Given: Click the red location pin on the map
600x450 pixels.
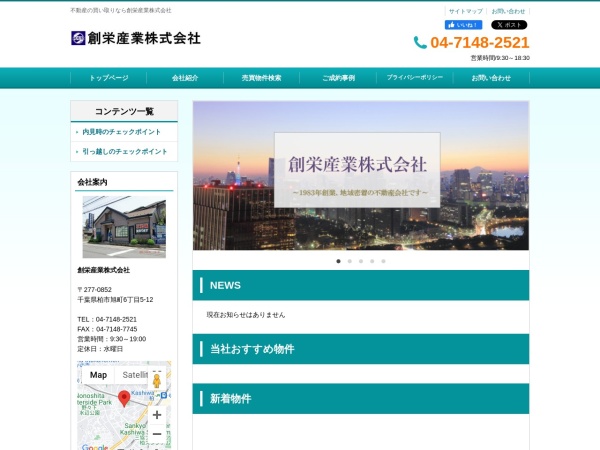Looking at the screenshot, I should tap(124, 398).
